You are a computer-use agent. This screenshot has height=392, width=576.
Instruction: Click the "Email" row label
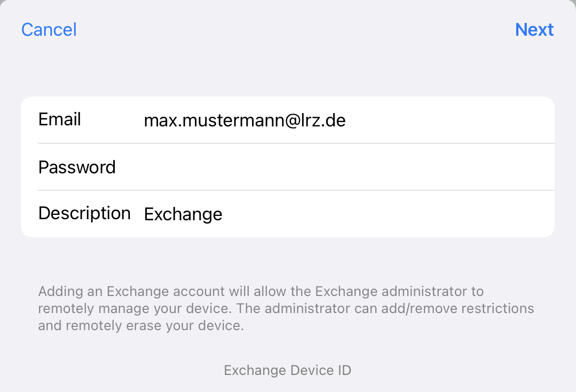coord(59,119)
